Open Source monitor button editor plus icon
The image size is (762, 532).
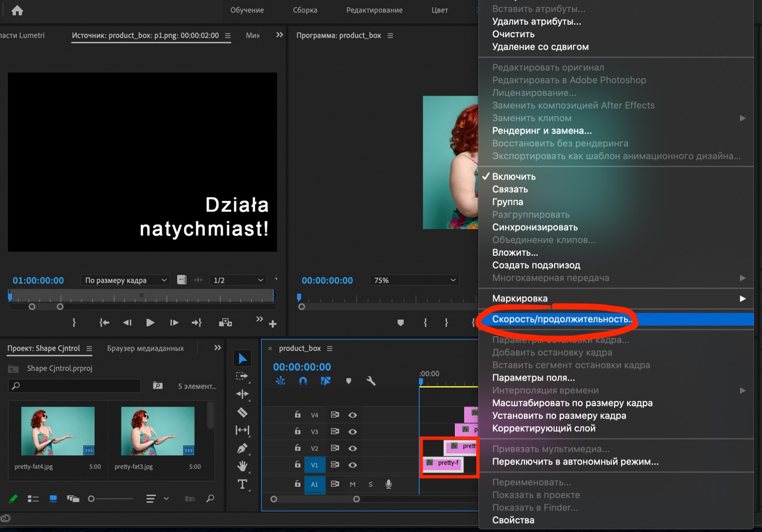coord(273,324)
